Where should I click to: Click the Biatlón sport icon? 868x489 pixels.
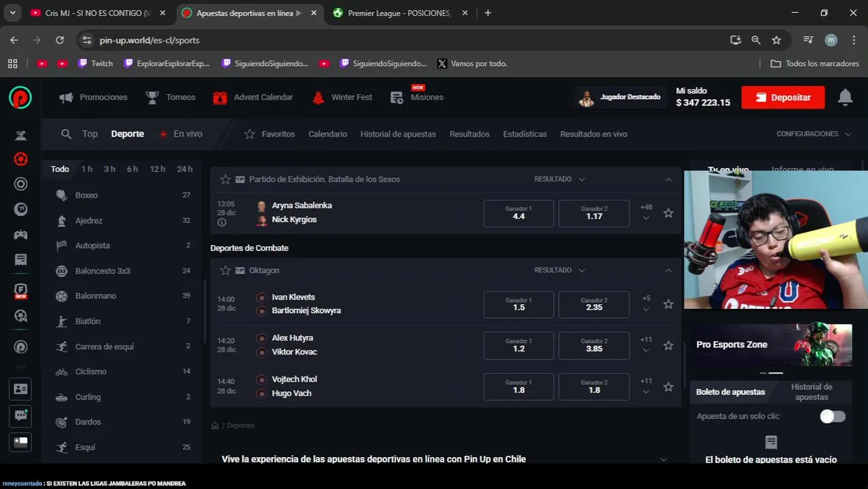62,321
